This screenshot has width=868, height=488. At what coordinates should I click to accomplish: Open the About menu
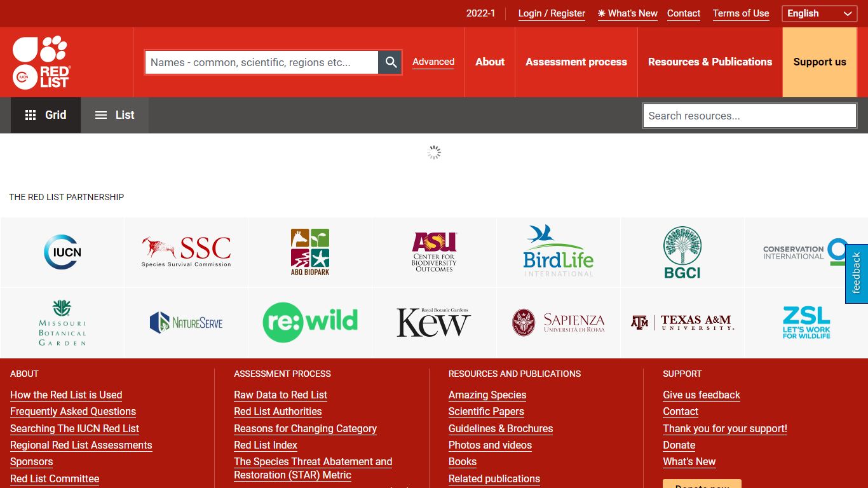click(490, 62)
